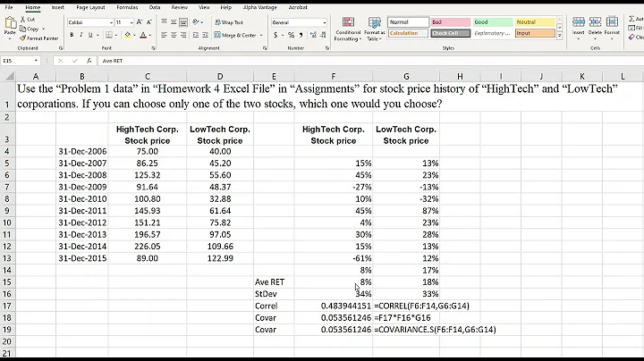The image size is (644, 361).
Task: Center text horizontally in the cell
Action: coord(174,35)
